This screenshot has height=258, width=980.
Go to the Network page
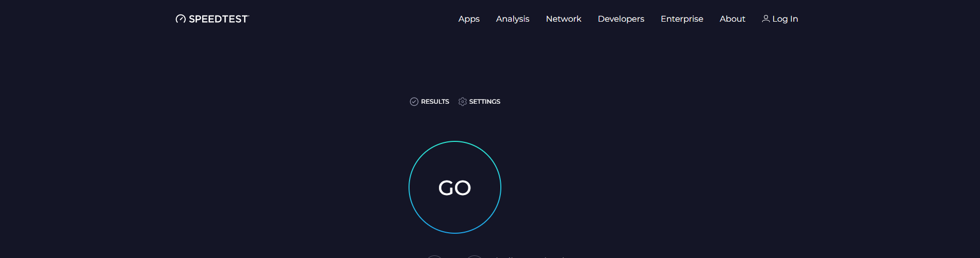pyautogui.click(x=564, y=19)
